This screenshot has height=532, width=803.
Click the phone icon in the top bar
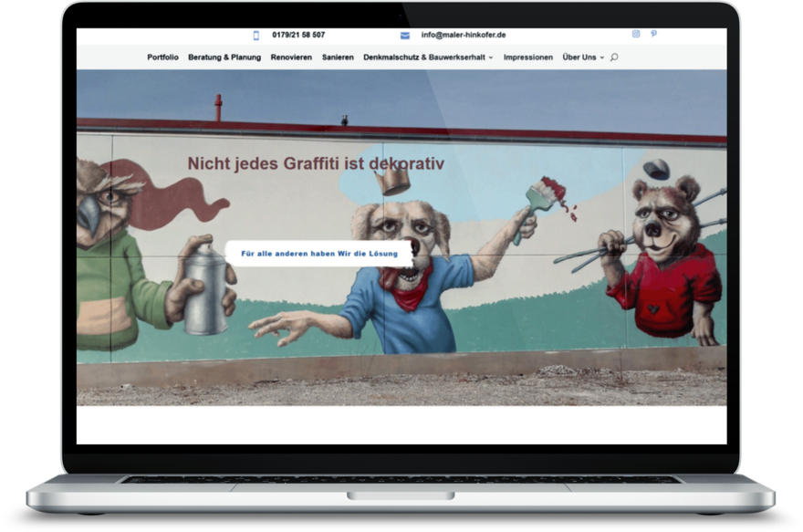coord(256,36)
